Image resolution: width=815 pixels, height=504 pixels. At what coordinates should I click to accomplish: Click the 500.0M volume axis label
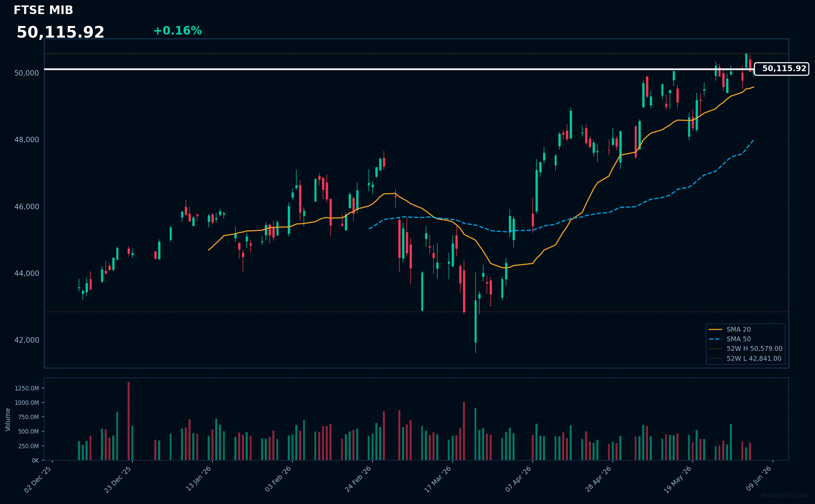[x=28, y=432]
